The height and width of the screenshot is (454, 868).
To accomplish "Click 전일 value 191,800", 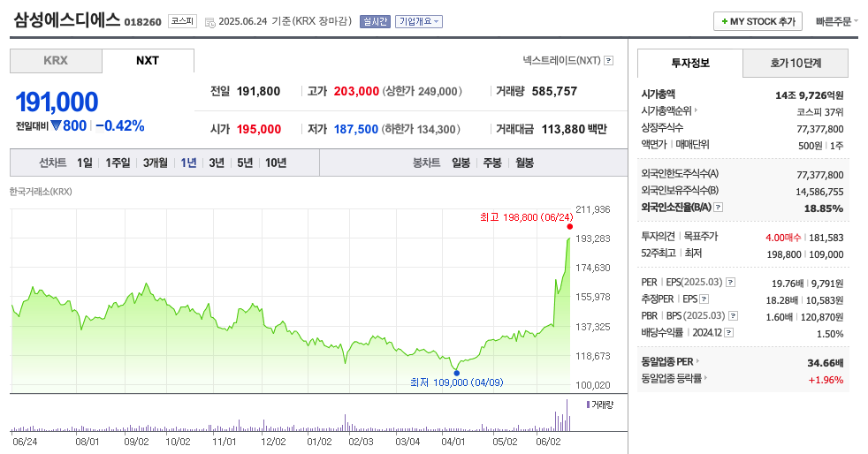I will coord(258,91).
